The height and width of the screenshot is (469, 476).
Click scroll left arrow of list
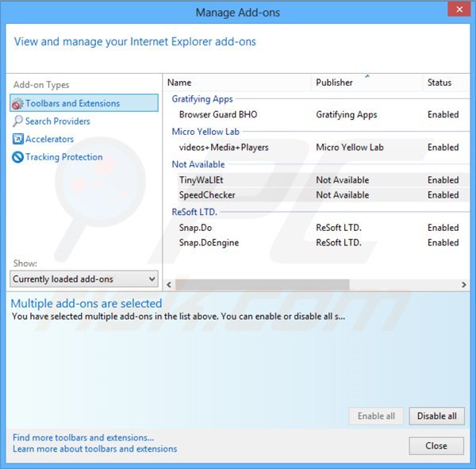[x=169, y=285]
